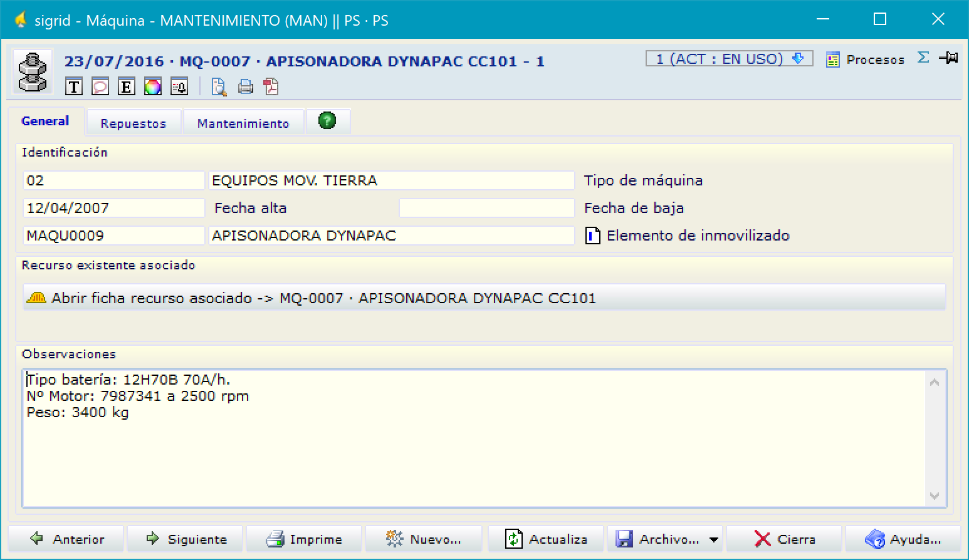Open the Elemento de inmovilizado document icon
The width and height of the screenshot is (969, 560).
[x=592, y=236]
